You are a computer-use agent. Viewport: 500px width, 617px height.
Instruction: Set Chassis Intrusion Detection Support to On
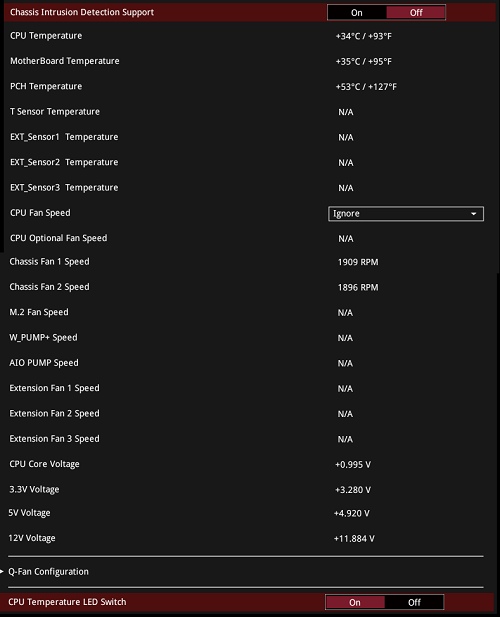tap(357, 13)
